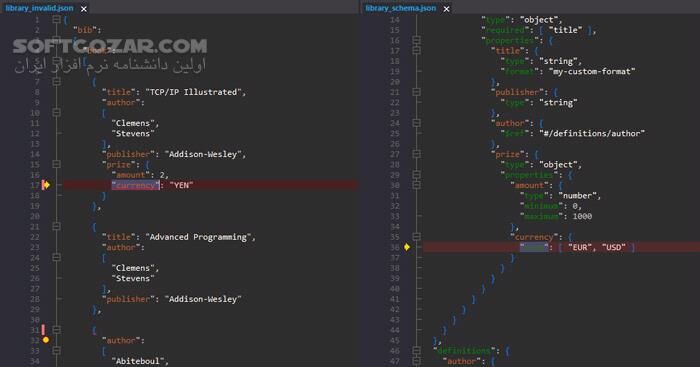Click "USD" enum value in schema
Image resolution: width=700 pixels, height=367 pixels.
point(613,247)
